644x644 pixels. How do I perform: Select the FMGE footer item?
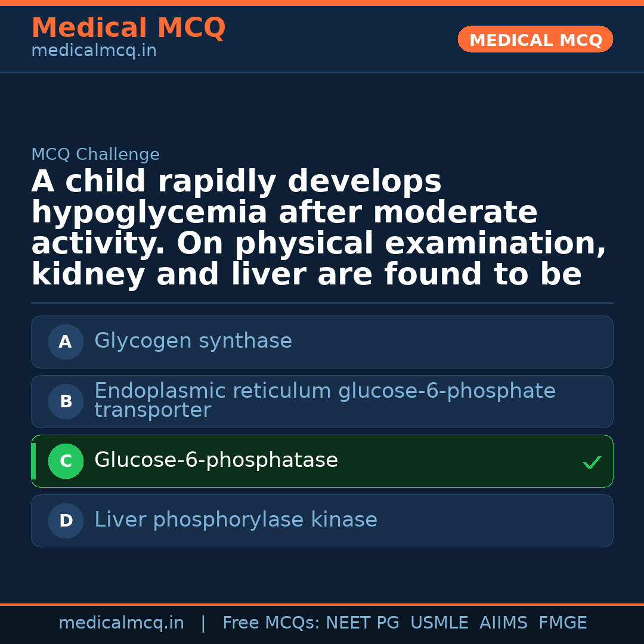click(563, 623)
